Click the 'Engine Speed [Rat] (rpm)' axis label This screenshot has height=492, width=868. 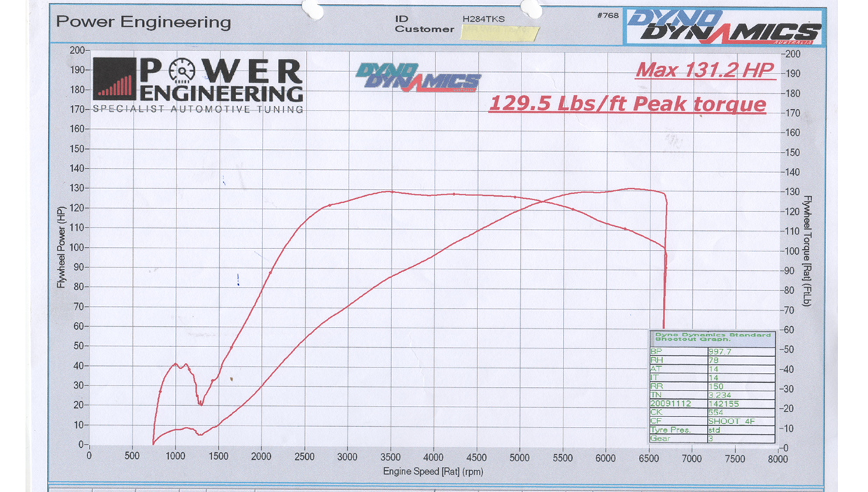(433, 472)
